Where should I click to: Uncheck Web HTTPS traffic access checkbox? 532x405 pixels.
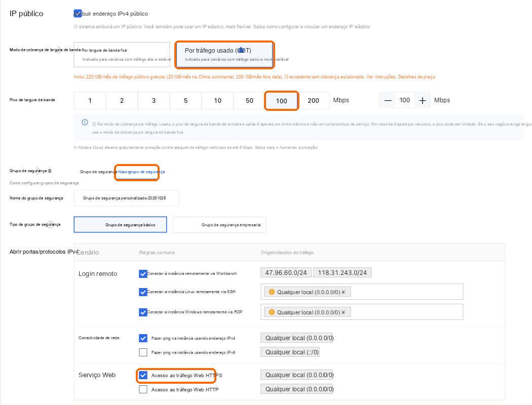coord(143,375)
